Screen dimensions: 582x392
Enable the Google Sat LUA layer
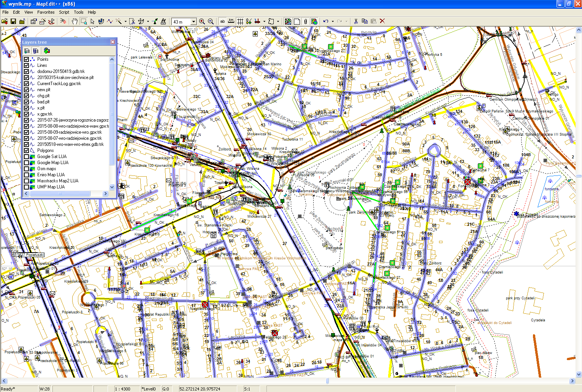(27, 156)
